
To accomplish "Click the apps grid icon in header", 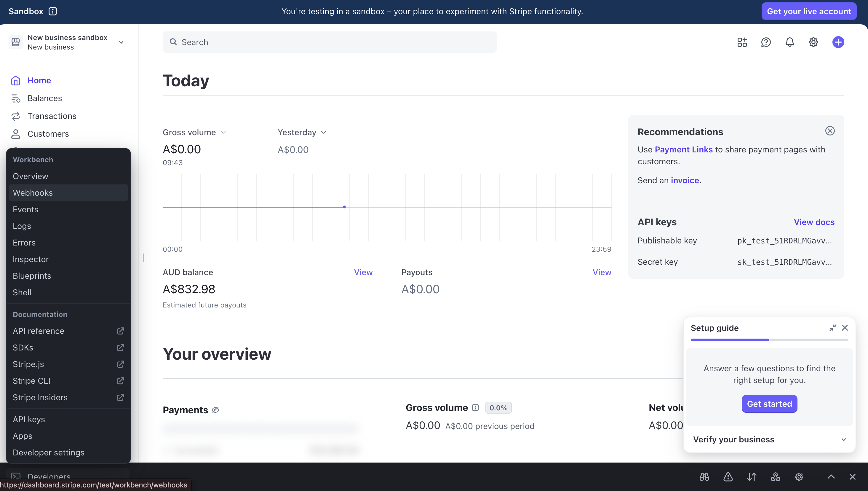I will pyautogui.click(x=742, y=42).
